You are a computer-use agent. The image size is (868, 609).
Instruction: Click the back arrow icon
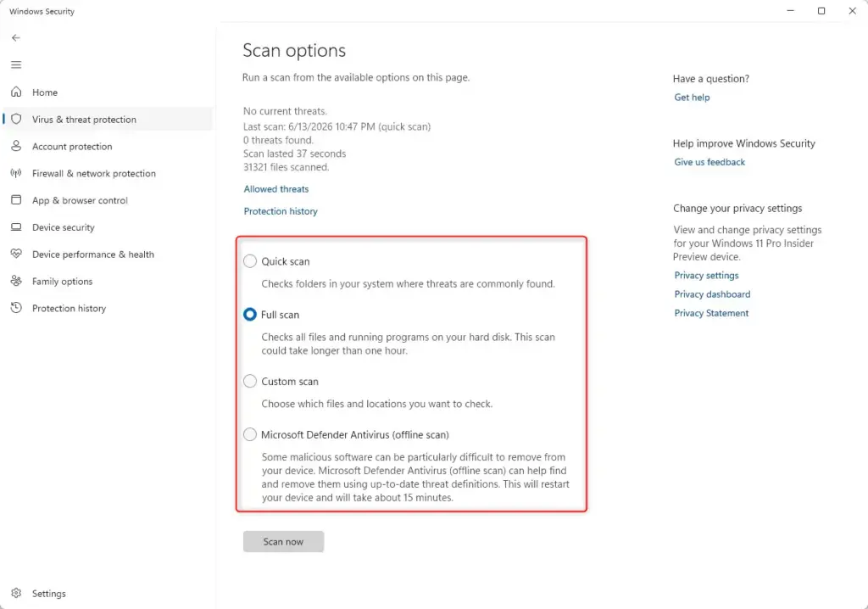(x=16, y=37)
